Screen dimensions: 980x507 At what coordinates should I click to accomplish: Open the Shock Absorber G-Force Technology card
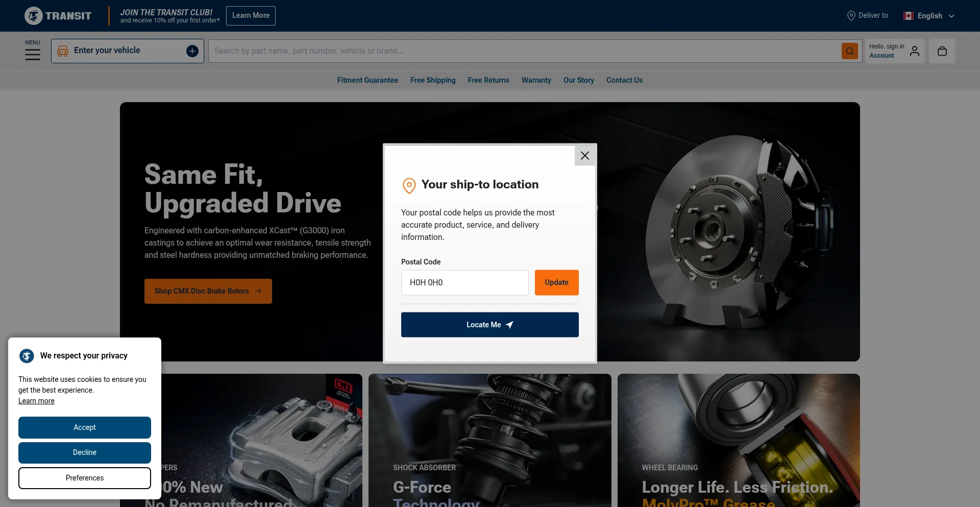[x=490, y=440]
